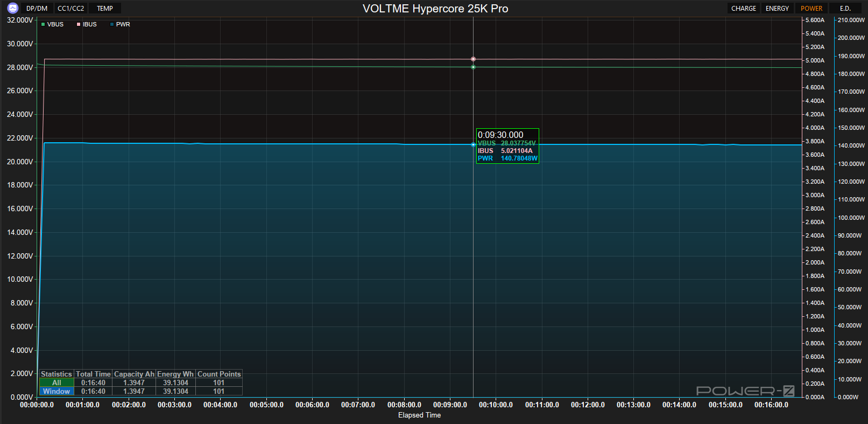The width and height of the screenshot is (868, 424).
Task: Click the tooltip timestamp 0:09:30.000
Action: point(500,135)
